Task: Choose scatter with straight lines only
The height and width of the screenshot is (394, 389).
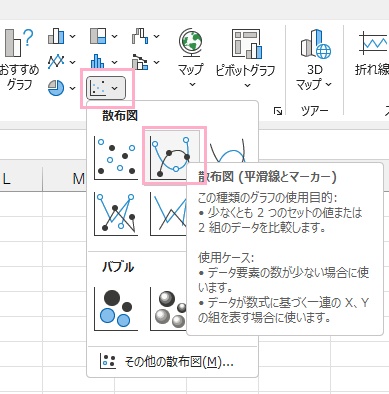Action: (x=168, y=214)
